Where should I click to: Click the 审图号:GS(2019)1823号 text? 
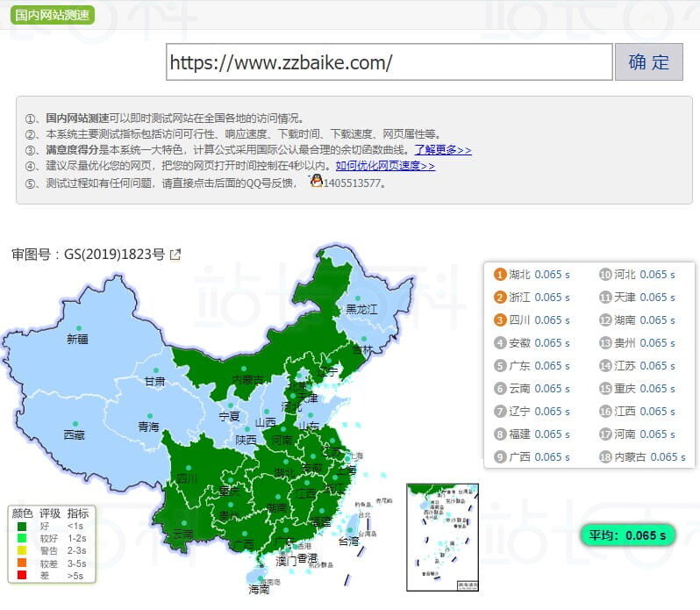click(89, 254)
